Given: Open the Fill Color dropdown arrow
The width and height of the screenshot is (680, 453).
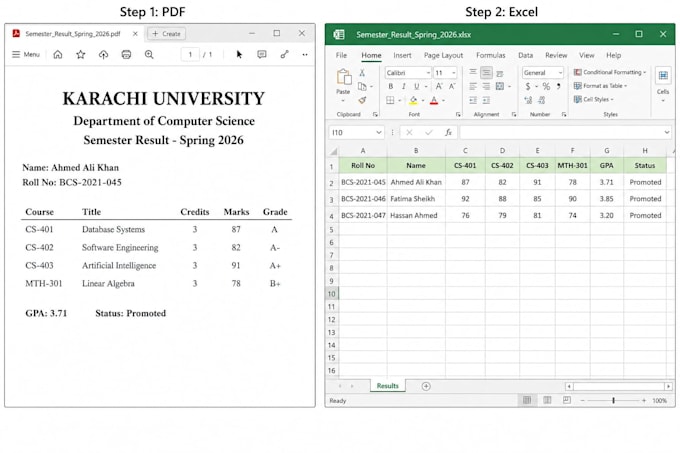Looking at the screenshot, I should (423, 101).
